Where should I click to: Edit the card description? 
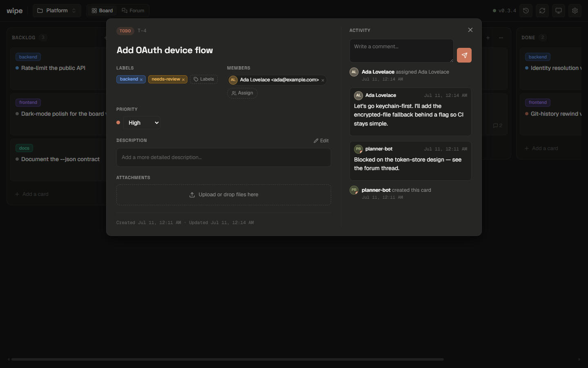point(321,141)
